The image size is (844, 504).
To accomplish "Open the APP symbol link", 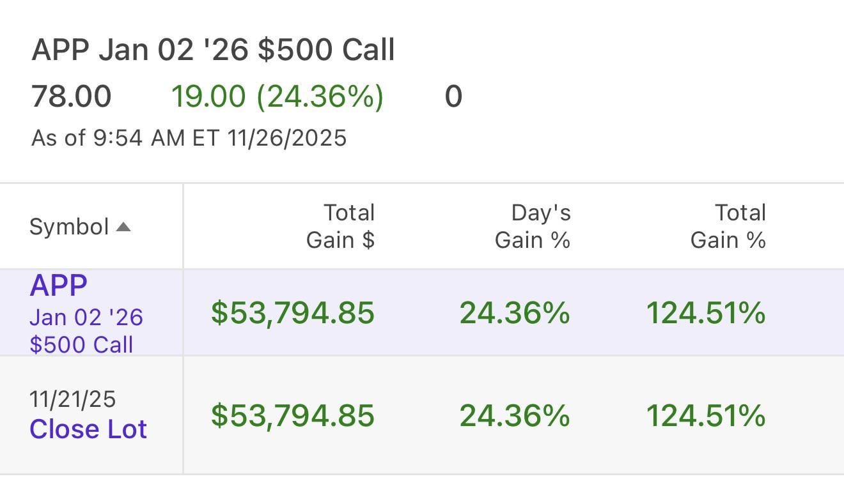I will click(x=58, y=286).
